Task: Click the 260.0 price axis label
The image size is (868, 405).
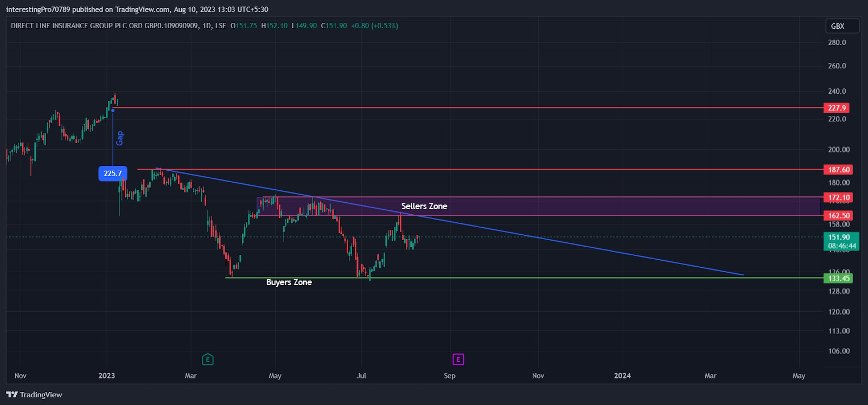Action: (837, 66)
